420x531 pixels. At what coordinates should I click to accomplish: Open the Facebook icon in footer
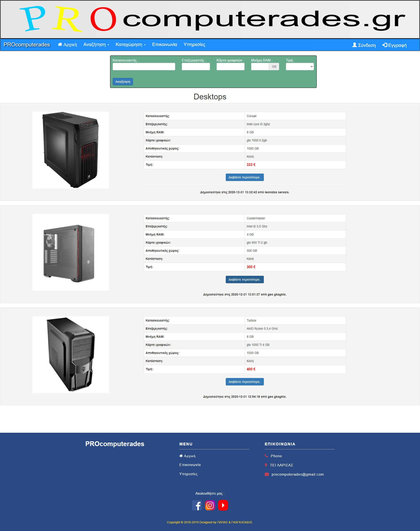point(197,505)
